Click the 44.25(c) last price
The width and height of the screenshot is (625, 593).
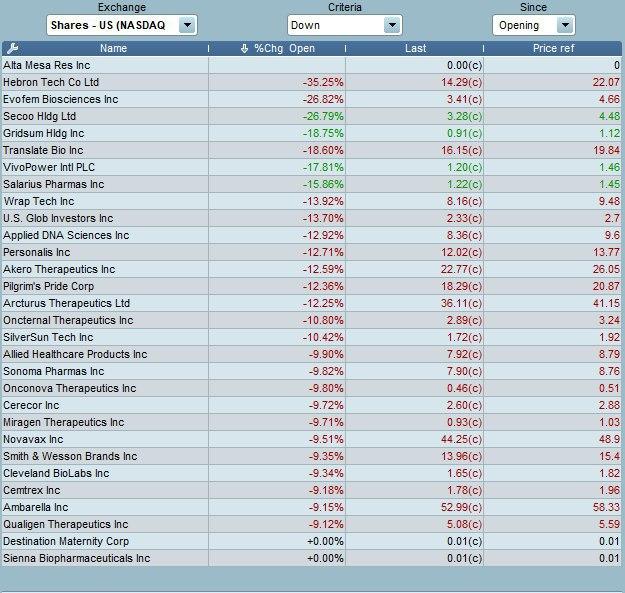[x=462, y=439]
